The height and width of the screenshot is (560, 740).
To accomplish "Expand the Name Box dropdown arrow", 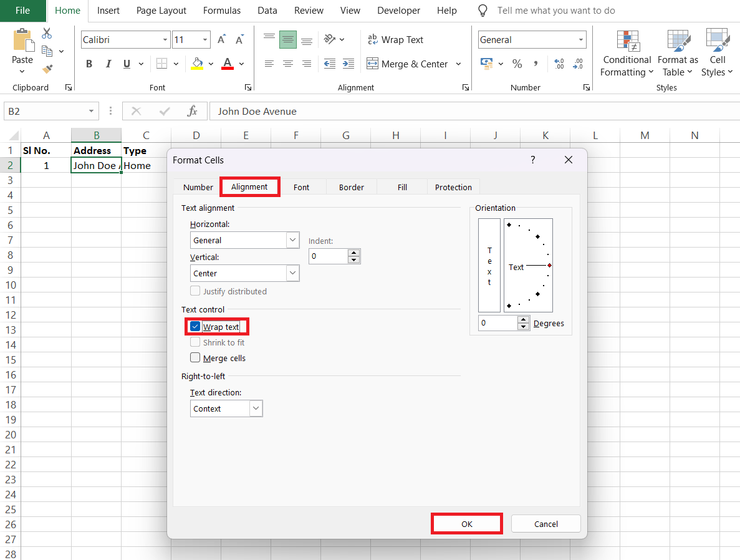I will click(x=91, y=111).
